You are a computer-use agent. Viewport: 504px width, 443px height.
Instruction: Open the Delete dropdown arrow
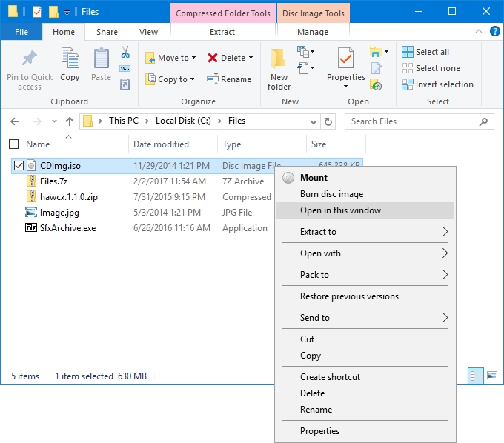(x=251, y=58)
